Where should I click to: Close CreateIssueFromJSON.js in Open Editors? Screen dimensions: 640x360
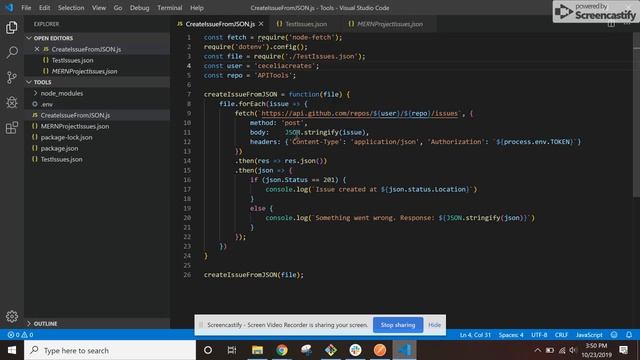pos(37,49)
